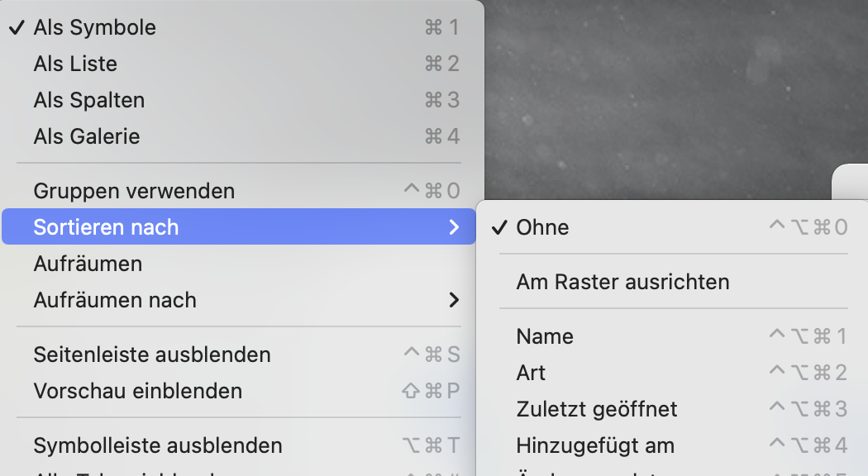Viewport: 868px width, 476px height.
Task: Click the checkmark beside Ohne
Action: click(498, 227)
